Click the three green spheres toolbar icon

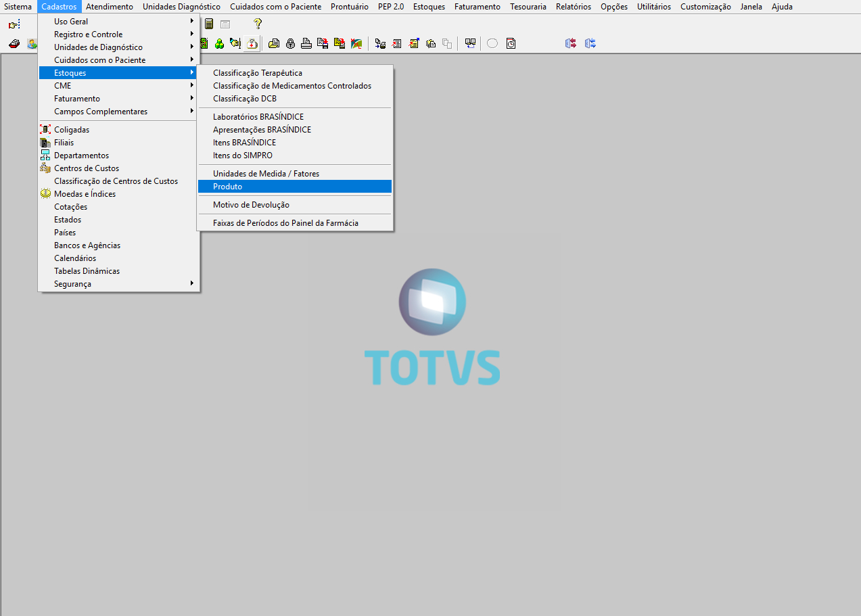tap(219, 44)
